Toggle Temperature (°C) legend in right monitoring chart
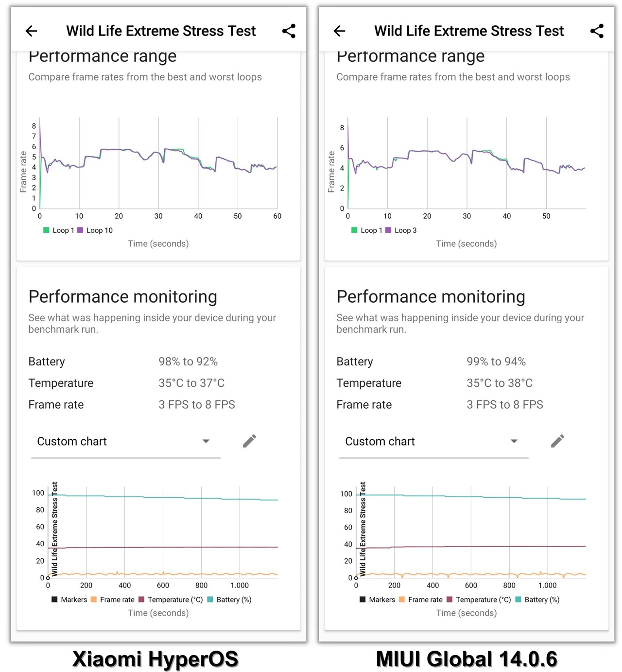The height and width of the screenshot is (672, 622). 479,600
